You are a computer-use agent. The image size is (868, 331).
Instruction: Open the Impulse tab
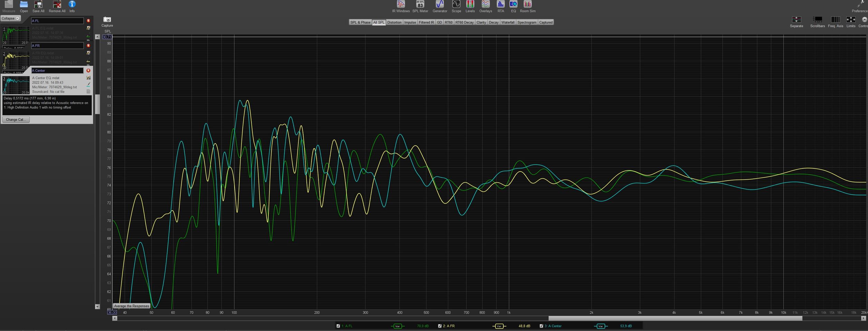point(410,22)
